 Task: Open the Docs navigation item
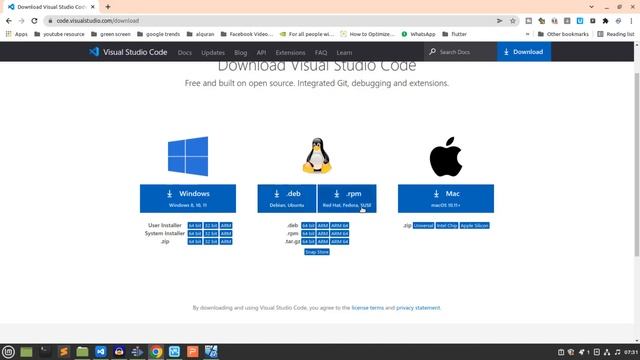(184, 53)
